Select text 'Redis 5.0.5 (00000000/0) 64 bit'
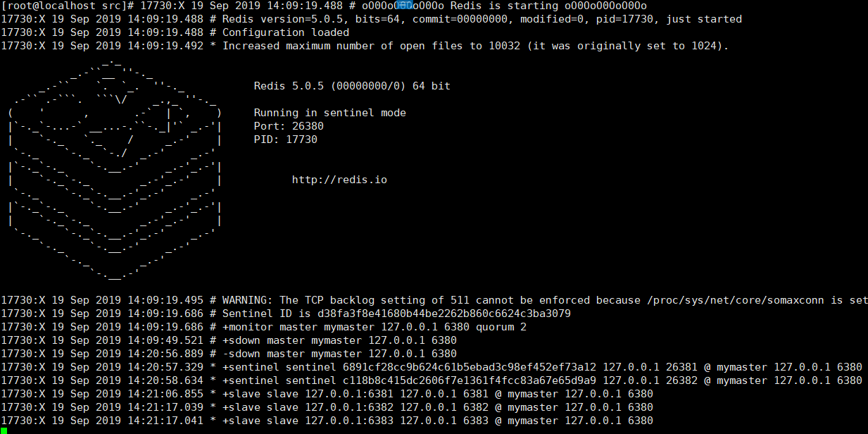The height and width of the screenshot is (434, 868). pos(352,86)
